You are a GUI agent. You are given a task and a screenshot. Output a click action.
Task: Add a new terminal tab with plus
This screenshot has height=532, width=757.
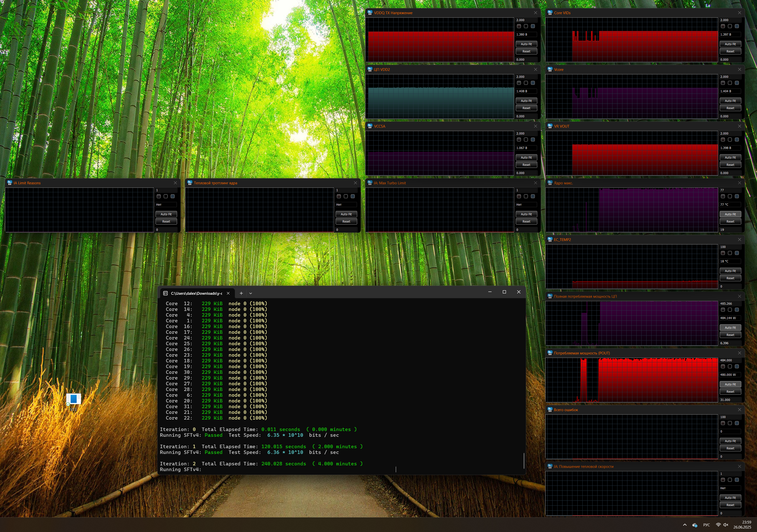coord(241,293)
